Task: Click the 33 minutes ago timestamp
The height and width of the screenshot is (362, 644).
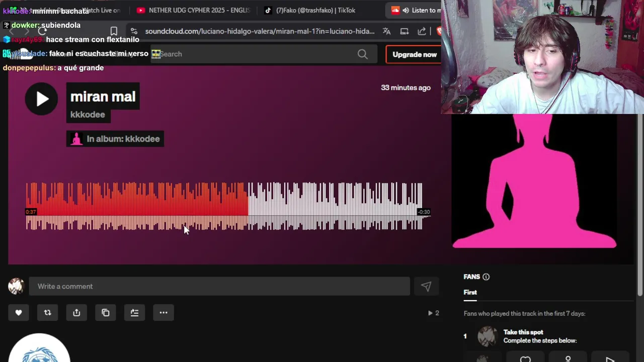Action: pos(406,87)
